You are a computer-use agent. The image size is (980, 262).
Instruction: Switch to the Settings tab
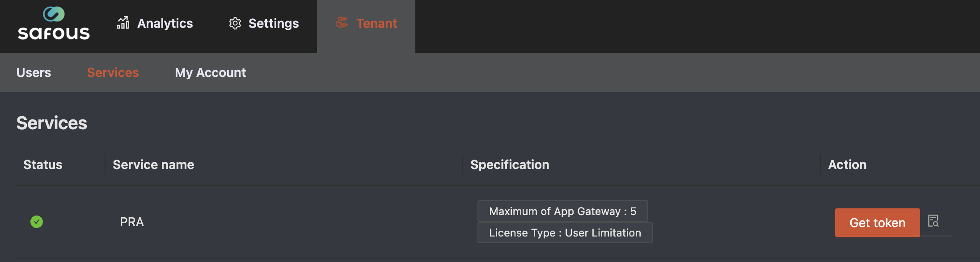pyautogui.click(x=273, y=23)
